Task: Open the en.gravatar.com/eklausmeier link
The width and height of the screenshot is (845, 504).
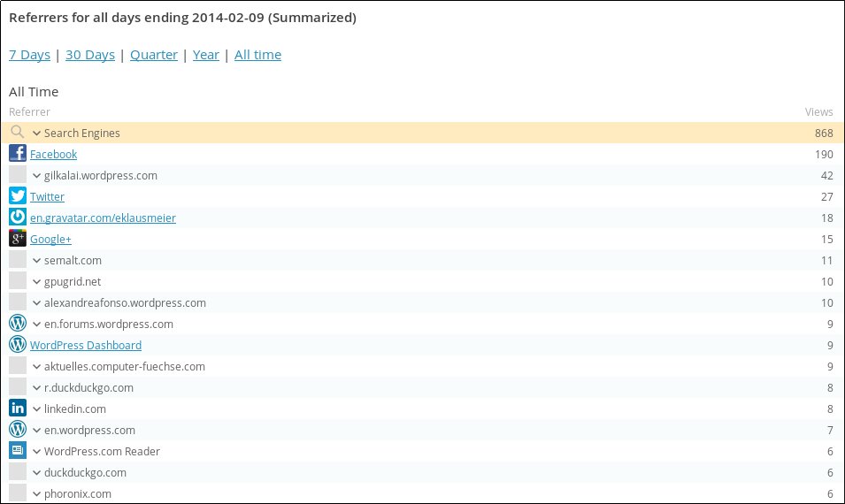Action: (x=103, y=218)
